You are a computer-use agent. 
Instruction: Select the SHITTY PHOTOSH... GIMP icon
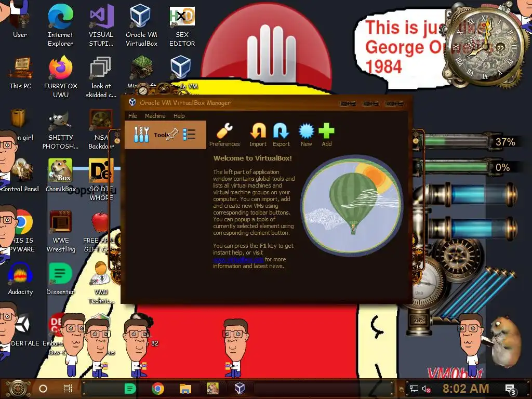(60, 131)
